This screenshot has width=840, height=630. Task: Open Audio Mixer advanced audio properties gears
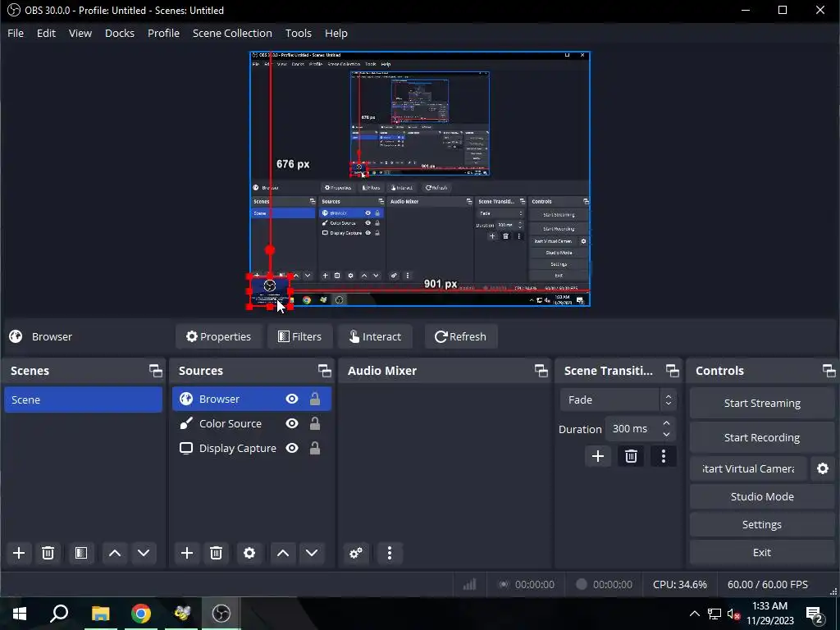pos(356,553)
